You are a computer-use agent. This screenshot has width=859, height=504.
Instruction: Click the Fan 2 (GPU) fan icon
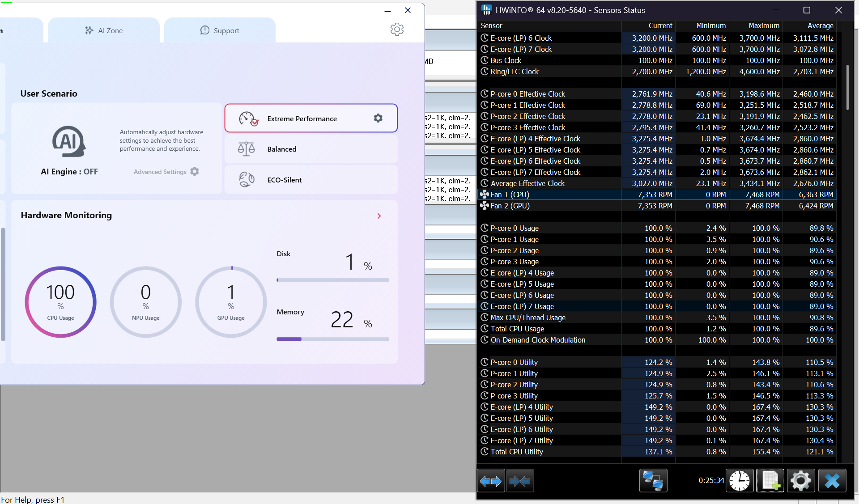[x=485, y=206]
